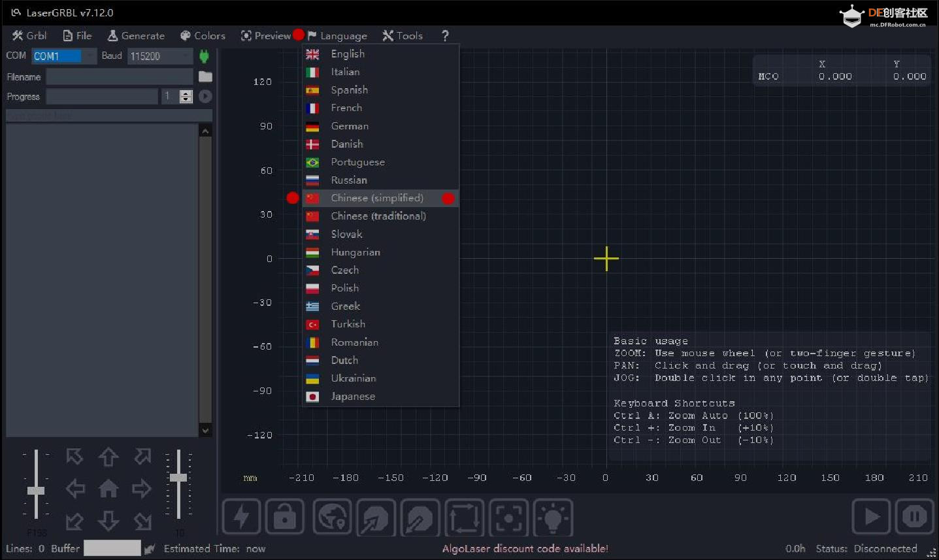Click the reset lightning bolt button
Viewport: 939px width, 560px height.
tap(242, 517)
